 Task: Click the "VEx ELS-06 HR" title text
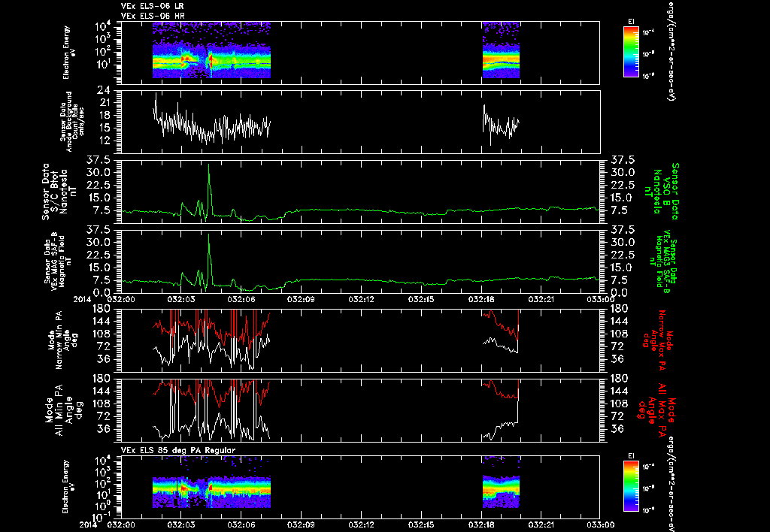[x=152, y=17]
